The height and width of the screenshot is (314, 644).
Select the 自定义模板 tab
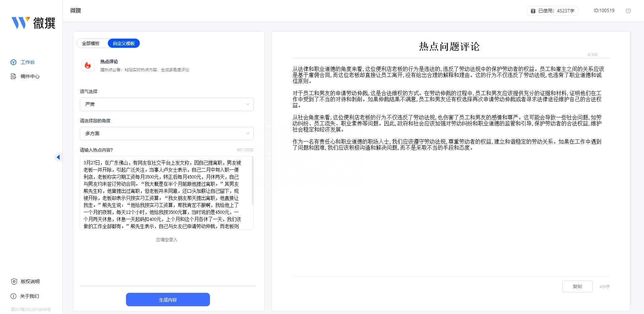pos(124,43)
